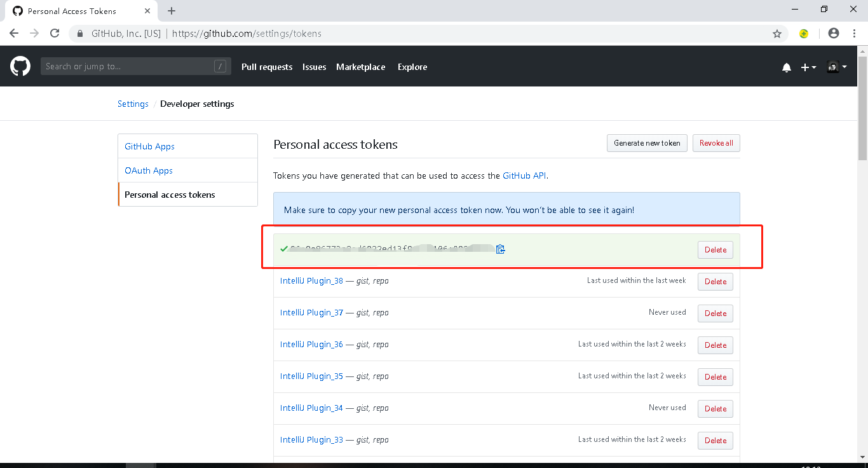Click 'Last used within the last week' text
Image resolution: width=868 pixels, height=468 pixels.
pyautogui.click(x=637, y=280)
